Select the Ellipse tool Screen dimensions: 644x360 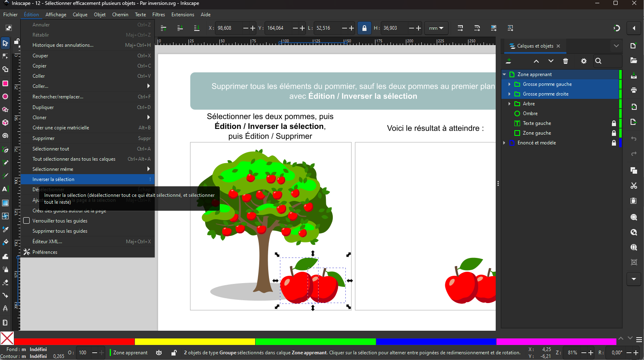5,96
